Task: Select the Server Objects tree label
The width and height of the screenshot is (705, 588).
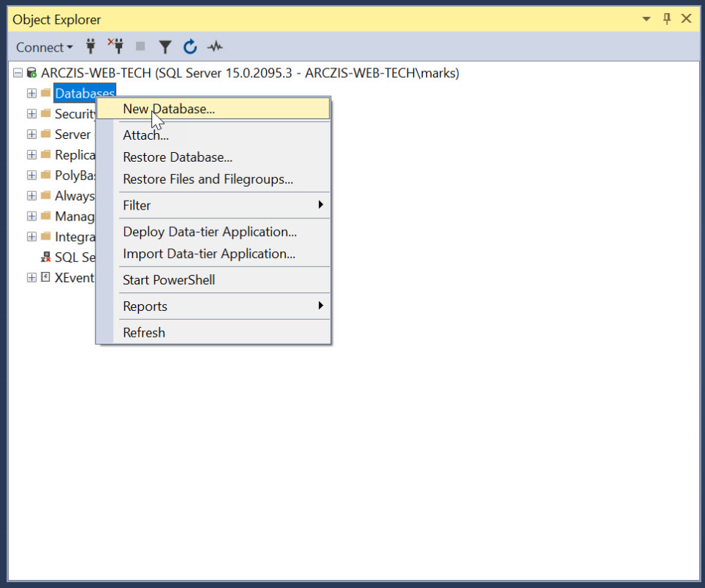Action: click(x=74, y=135)
